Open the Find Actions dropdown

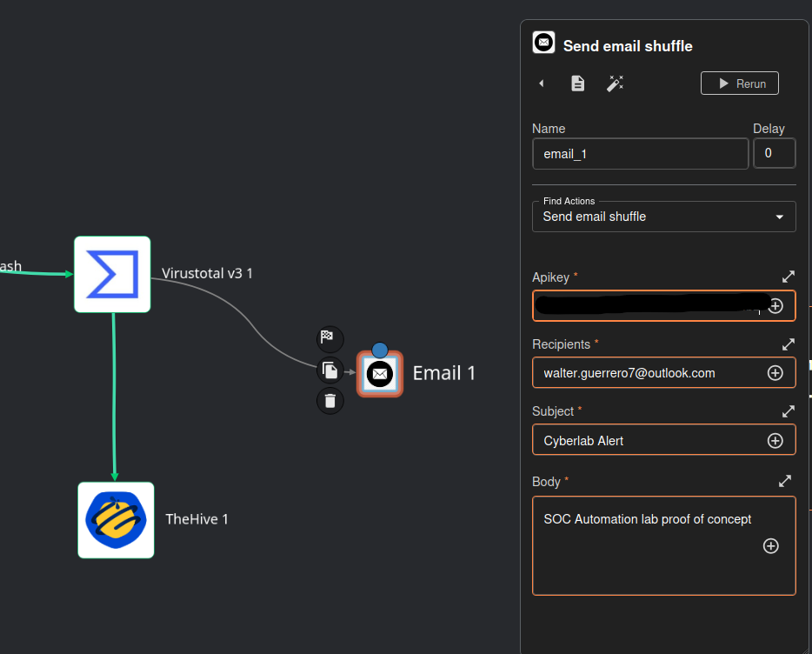663,217
